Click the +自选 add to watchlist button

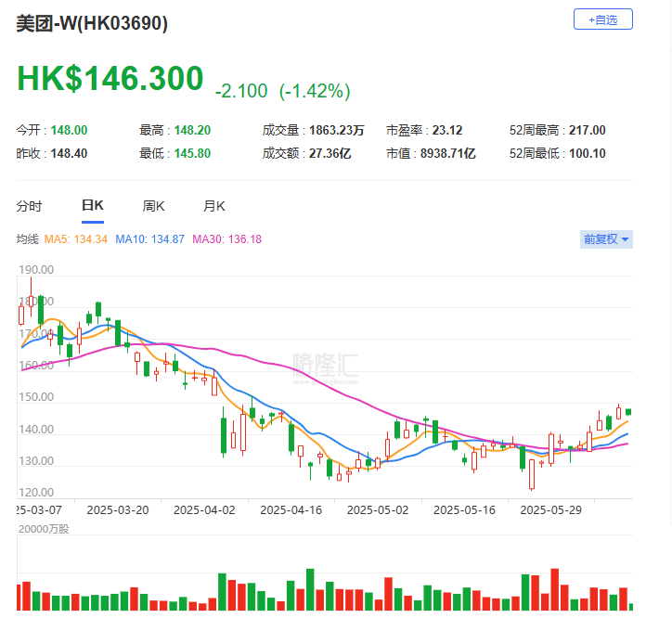[602, 19]
